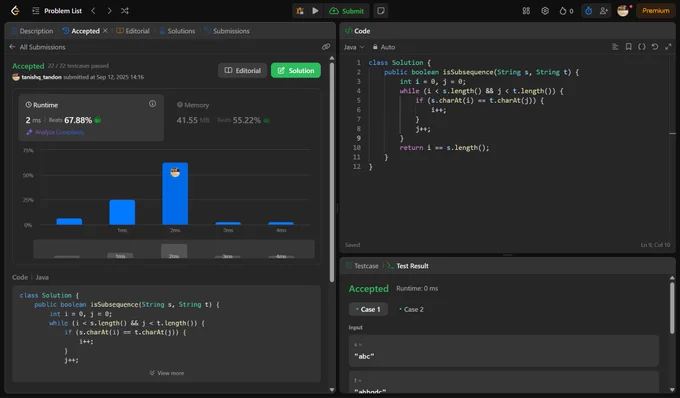This screenshot has height=398, width=680.
Task: Click the 1ms bar in runtime chart
Action: 122,212
